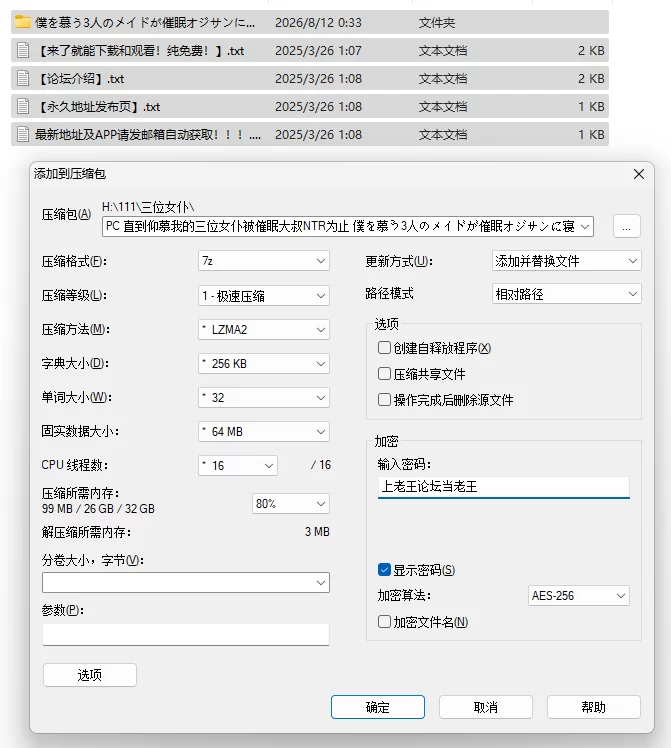Confirm with the 确定 button
671x748 pixels.
[378, 707]
